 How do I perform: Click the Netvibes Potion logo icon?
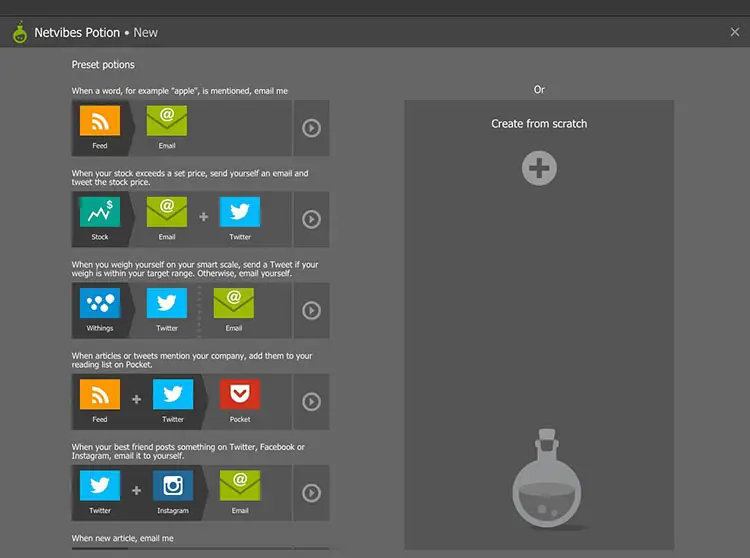pyautogui.click(x=20, y=32)
